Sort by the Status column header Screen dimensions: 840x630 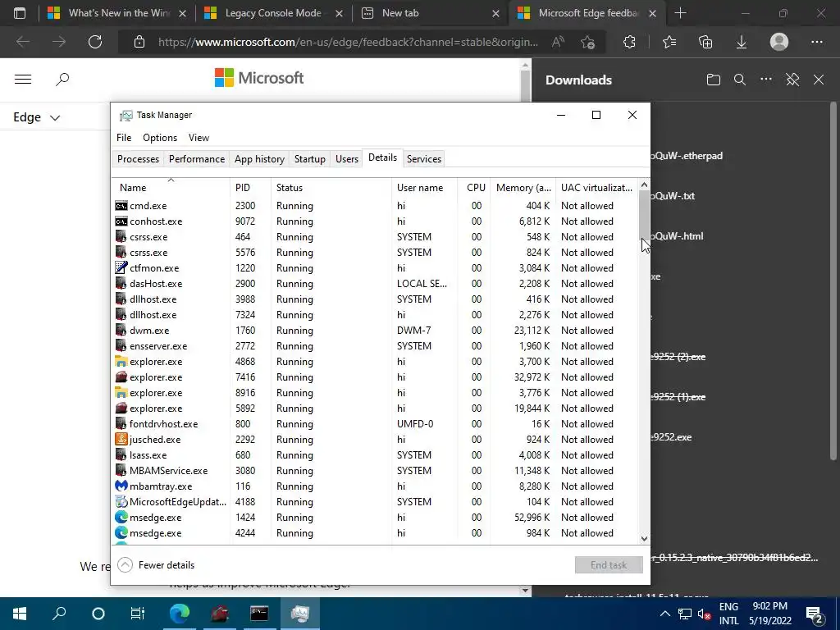[x=331, y=188]
